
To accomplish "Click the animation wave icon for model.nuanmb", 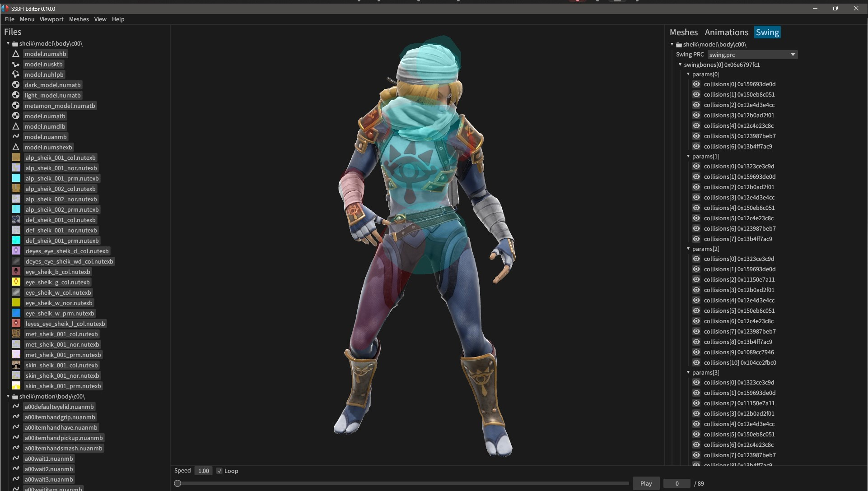I will pos(16,137).
